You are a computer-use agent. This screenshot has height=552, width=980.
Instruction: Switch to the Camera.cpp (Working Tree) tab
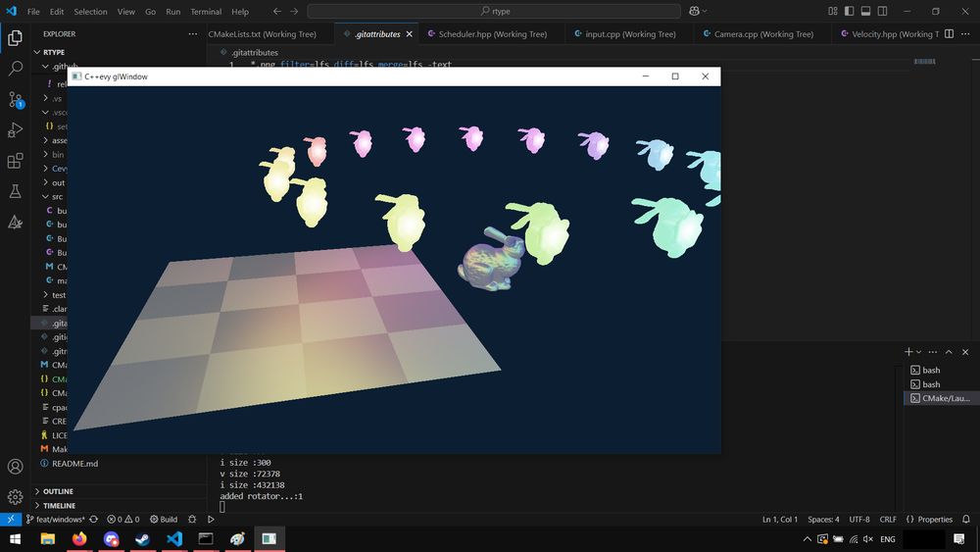pos(762,34)
